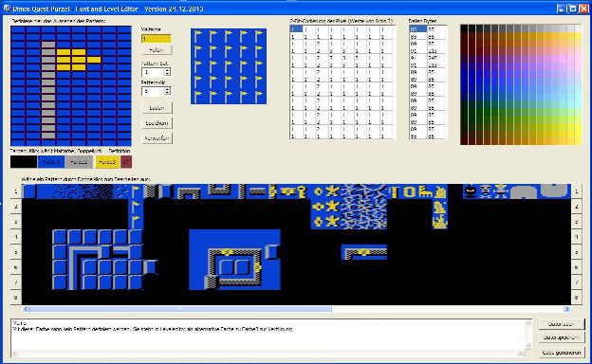Image resolution: width=592 pixels, height=364 pixels.
Task: Decrease the Pattern-Nr value
Action: [x=167, y=92]
